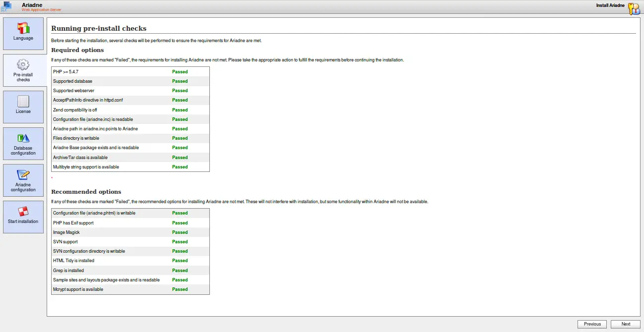Select the PHP >= 5.4.7 row

click(x=130, y=72)
